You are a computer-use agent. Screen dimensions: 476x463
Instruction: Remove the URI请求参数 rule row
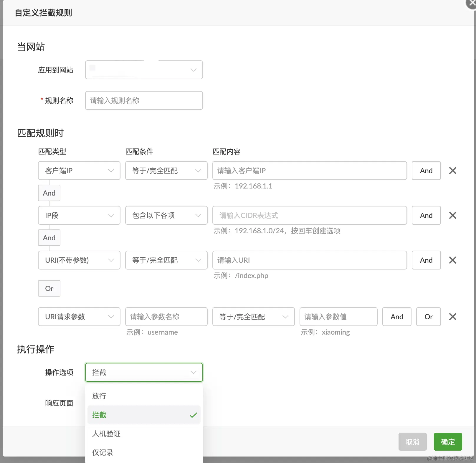[453, 317]
